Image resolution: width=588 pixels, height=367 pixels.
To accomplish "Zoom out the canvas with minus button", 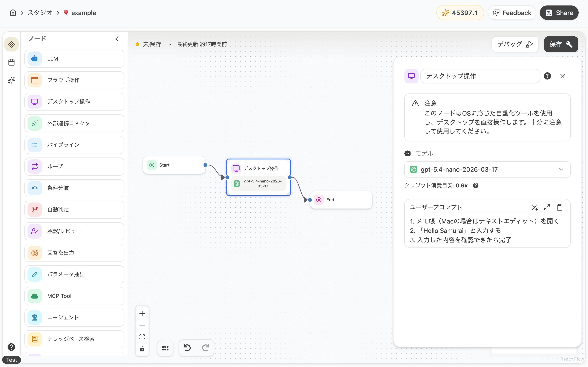I will pyautogui.click(x=142, y=325).
